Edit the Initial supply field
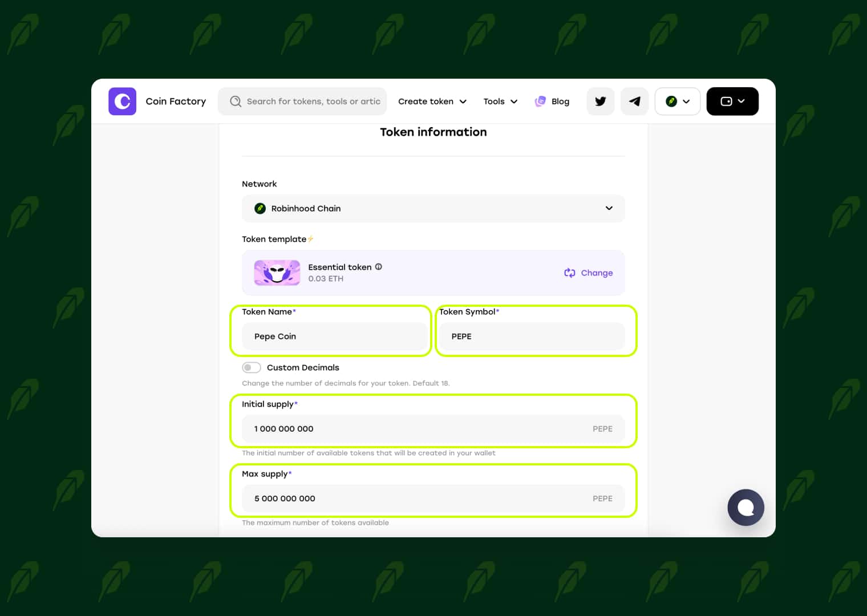Screen dimensions: 867x616 pos(433,429)
